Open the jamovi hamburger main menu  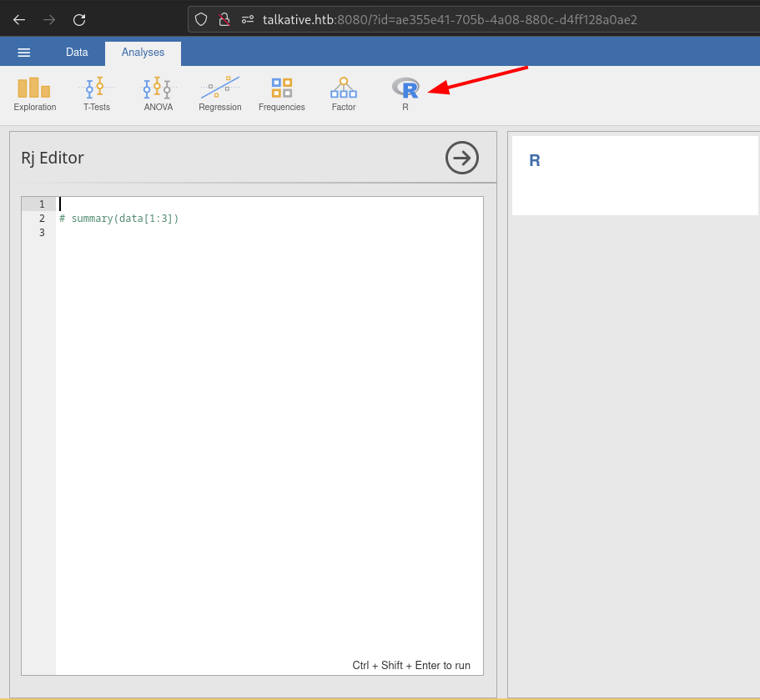click(x=24, y=53)
